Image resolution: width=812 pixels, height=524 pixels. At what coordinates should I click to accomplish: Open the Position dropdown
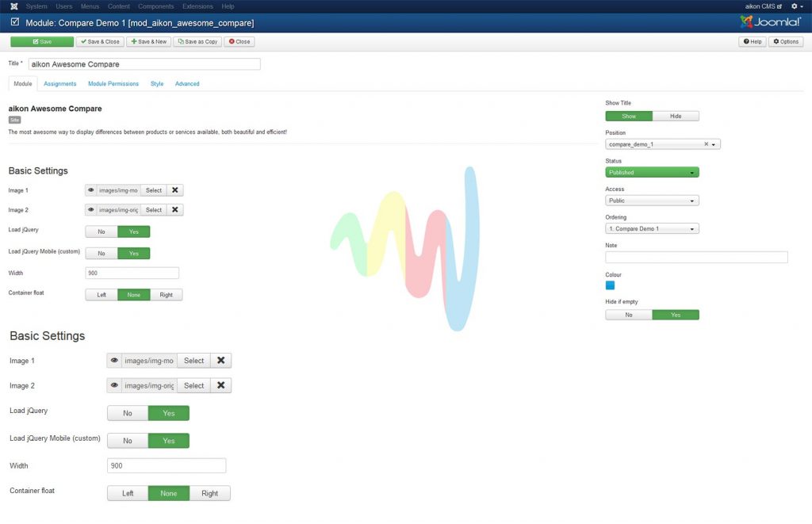pos(663,144)
